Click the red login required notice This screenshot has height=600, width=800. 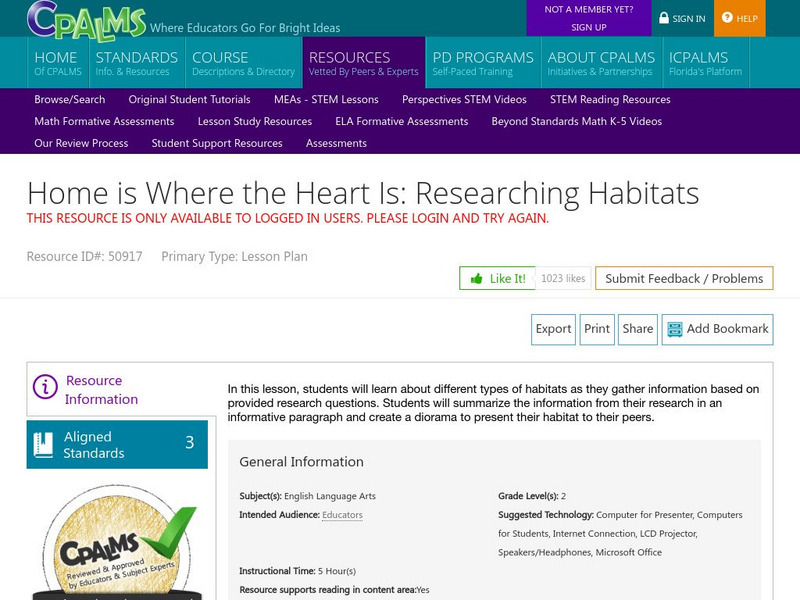point(288,218)
